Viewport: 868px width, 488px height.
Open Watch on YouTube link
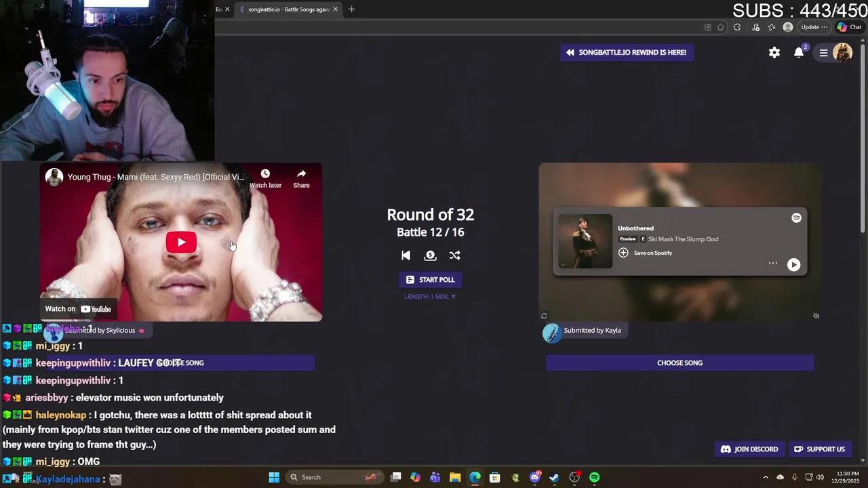pyautogui.click(x=78, y=309)
